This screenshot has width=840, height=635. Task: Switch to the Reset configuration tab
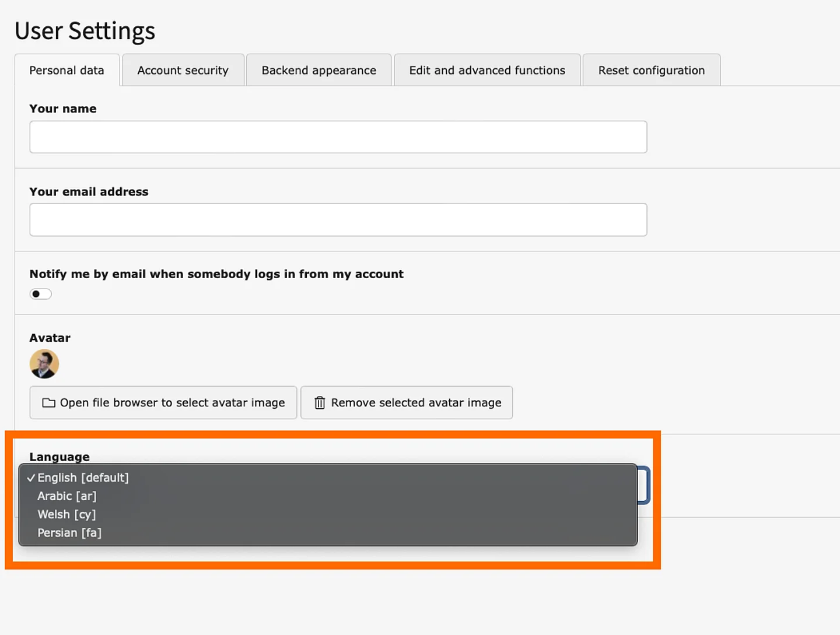(651, 70)
